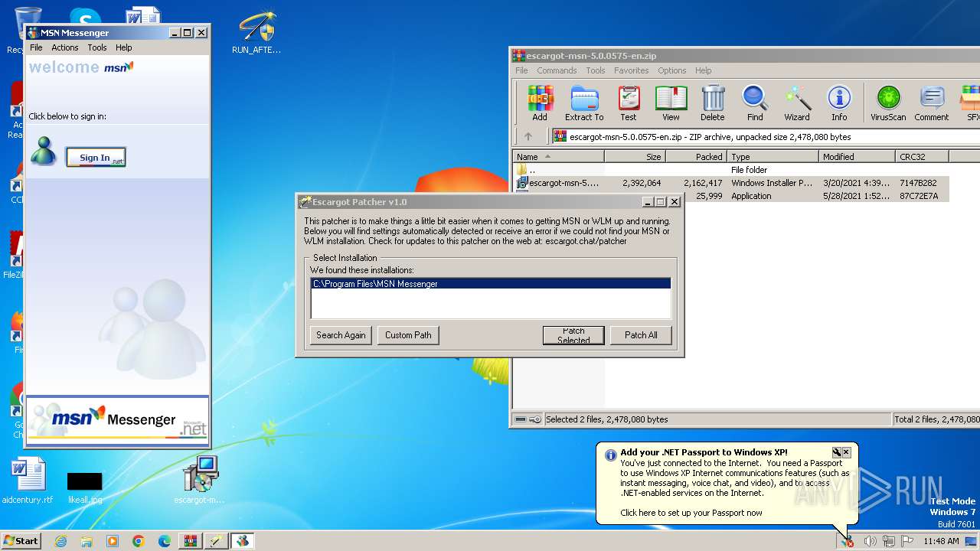Click the MSN Messenger tray icon

point(848,541)
